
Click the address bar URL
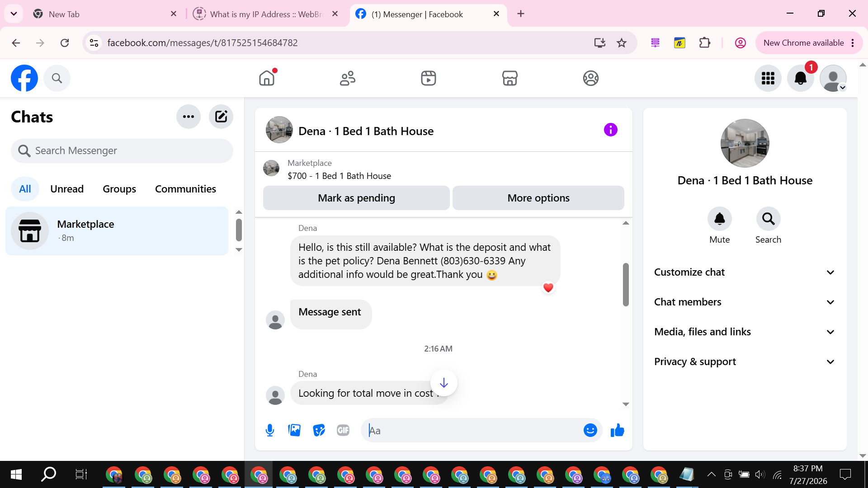(203, 43)
